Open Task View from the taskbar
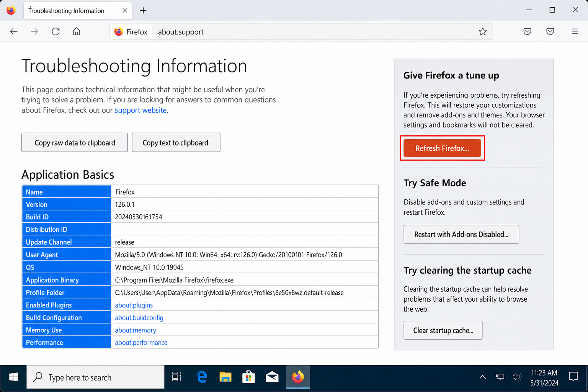This screenshot has width=588, height=392. click(176, 377)
